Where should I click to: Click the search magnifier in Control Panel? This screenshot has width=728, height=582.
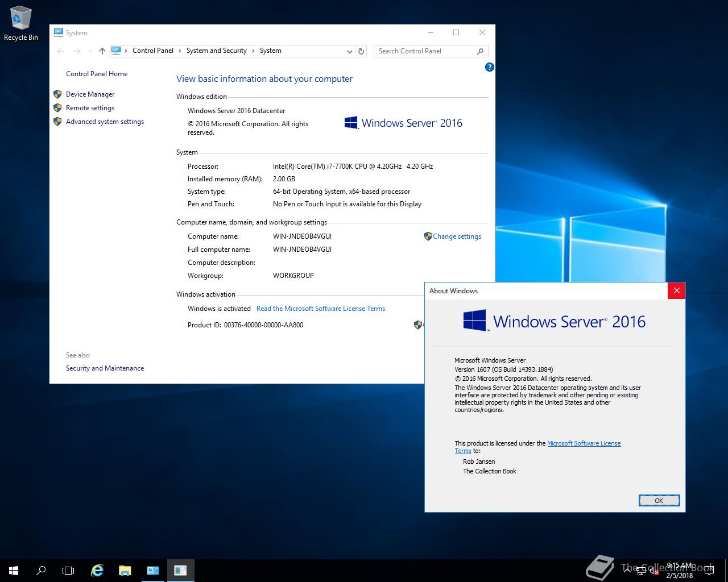(480, 51)
